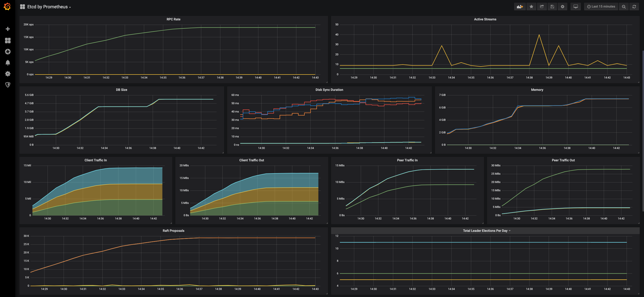Star this dashboard as favorite

click(531, 7)
